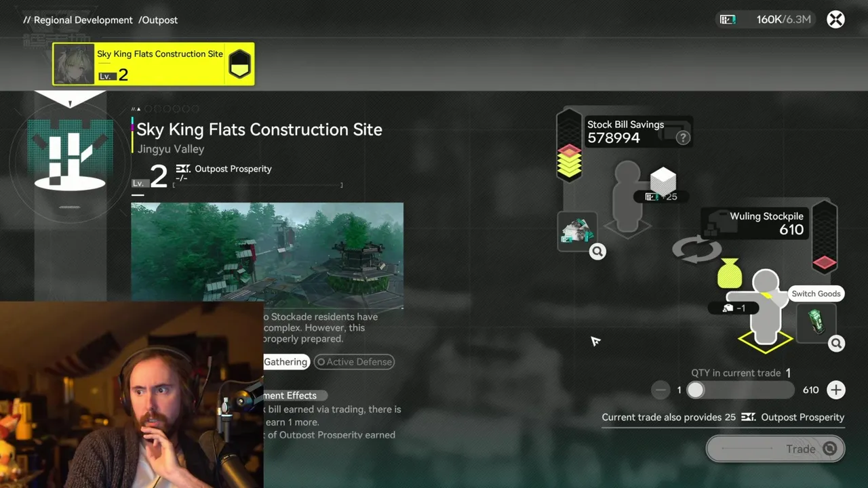868x488 pixels.
Task: Inspect the received goods magnifier icon
Action: pos(597,252)
